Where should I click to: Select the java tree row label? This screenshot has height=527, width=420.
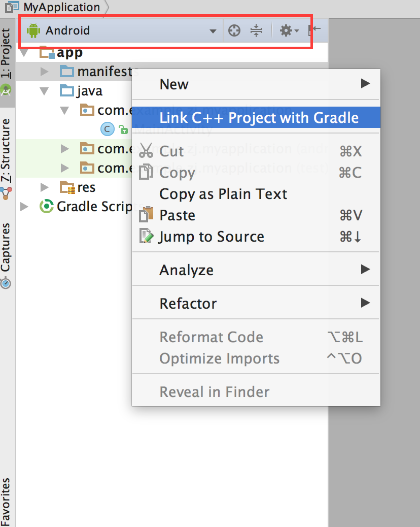90,91
